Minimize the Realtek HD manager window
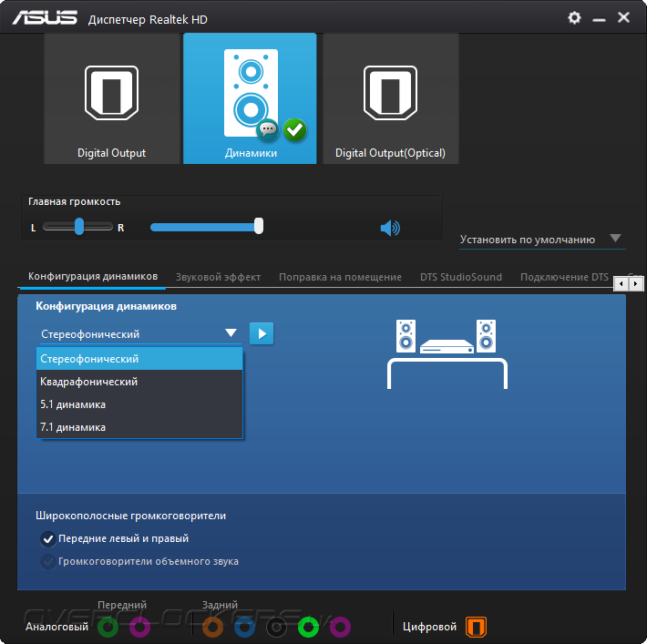This screenshot has width=647, height=644. [599, 19]
